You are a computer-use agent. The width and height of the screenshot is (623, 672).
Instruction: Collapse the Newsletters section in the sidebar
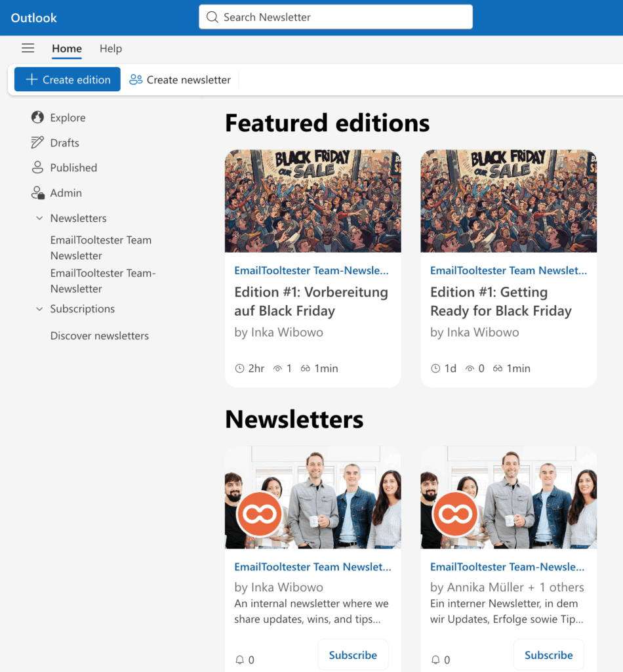click(39, 218)
